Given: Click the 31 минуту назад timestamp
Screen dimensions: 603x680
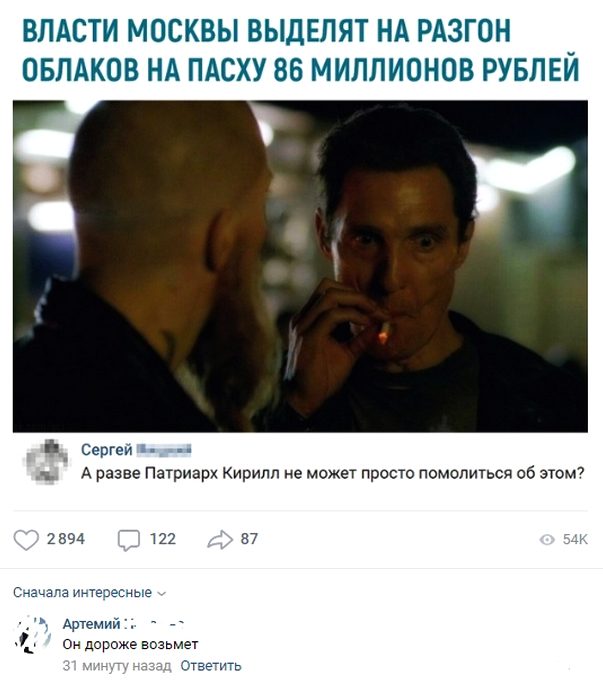Looking at the screenshot, I should [x=117, y=666].
